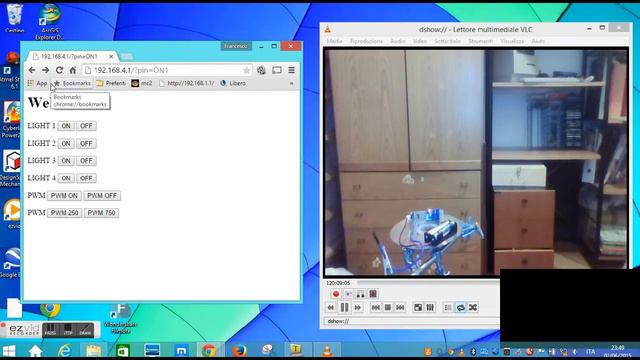This screenshot has width=640, height=360.
Task: Open the Windows Start button
Action: tap(9, 351)
